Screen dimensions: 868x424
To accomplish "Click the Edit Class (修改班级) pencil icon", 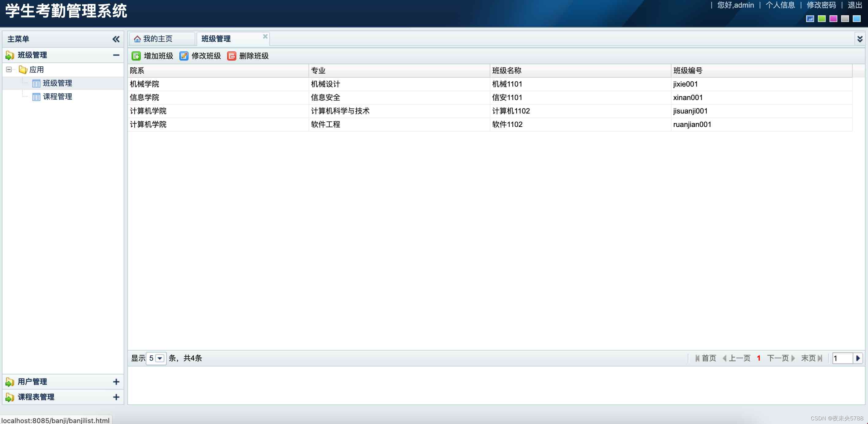I will [184, 56].
